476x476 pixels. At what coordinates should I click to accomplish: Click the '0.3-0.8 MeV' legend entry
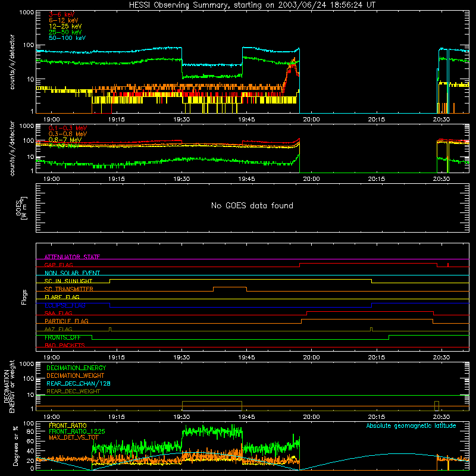[x=68, y=134]
